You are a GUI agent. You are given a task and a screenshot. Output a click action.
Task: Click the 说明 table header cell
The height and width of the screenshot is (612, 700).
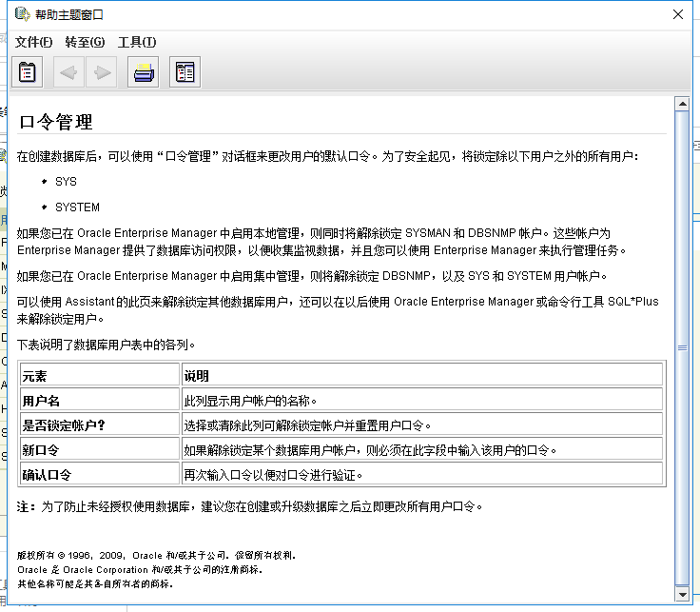click(x=422, y=376)
